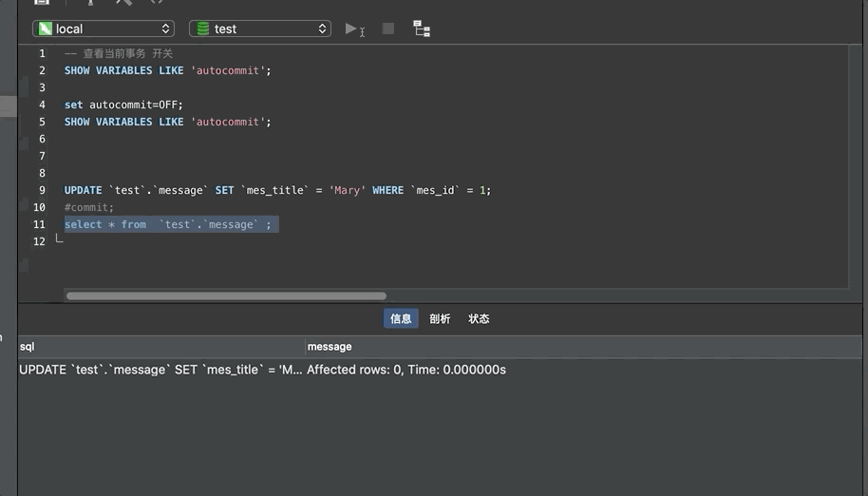
Task: Select the UPDATE statement result row cell
Action: 161,370
